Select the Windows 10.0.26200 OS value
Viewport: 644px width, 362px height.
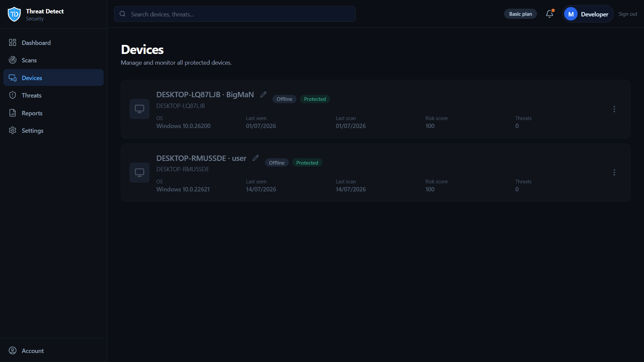click(183, 126)
